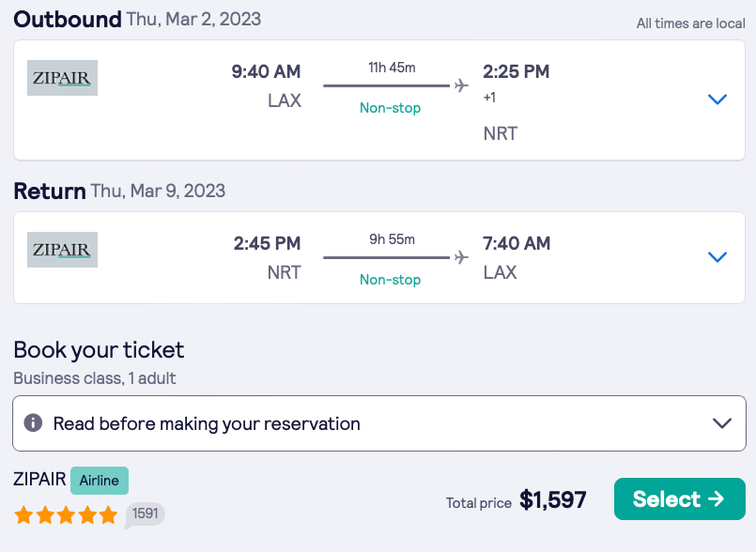This screenshot has width=756, height=552.
Task: Expand the outbound flight details chevron
Action: [717, 99]
